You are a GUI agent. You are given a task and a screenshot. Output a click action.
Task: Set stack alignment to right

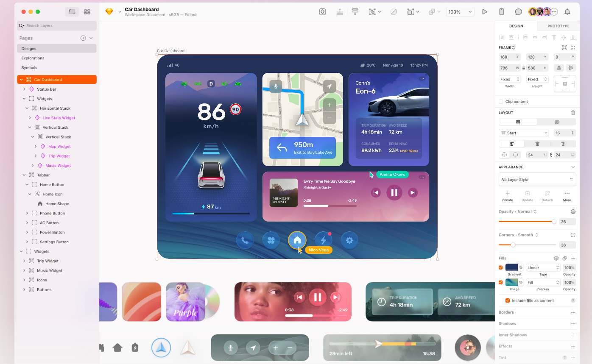[563, 144]
